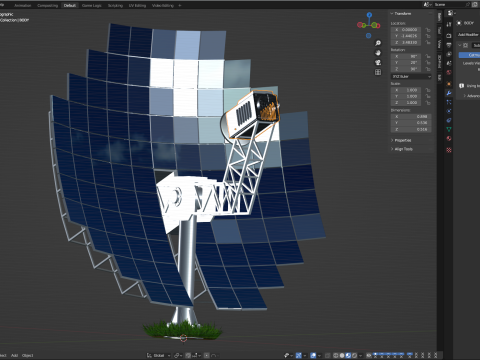
Task: Add a new workspace with the plus button
Action: (180, 5)
